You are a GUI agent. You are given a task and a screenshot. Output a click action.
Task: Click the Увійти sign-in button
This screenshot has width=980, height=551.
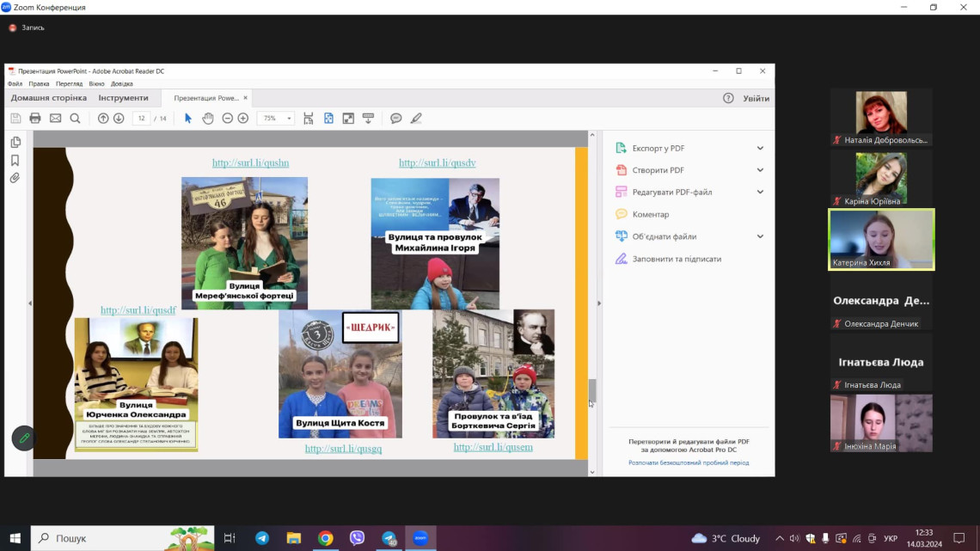click(x=756, y=99)
